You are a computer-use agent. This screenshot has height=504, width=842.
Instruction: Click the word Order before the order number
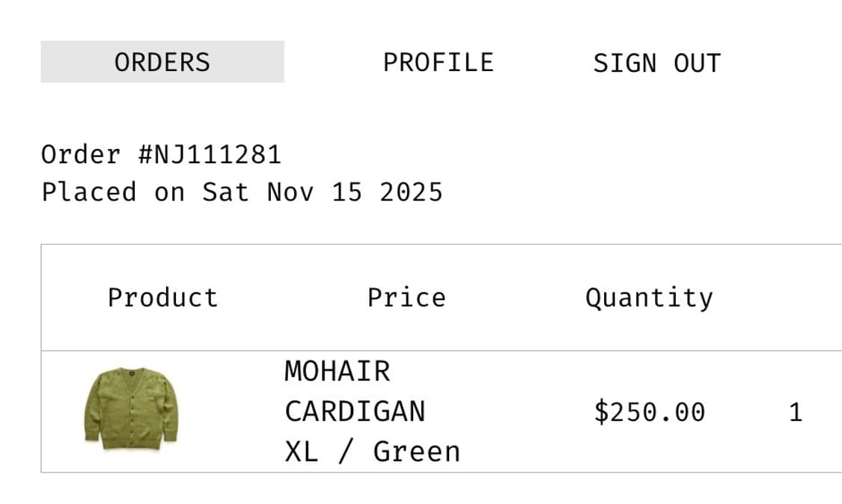(x=80, y=155)
